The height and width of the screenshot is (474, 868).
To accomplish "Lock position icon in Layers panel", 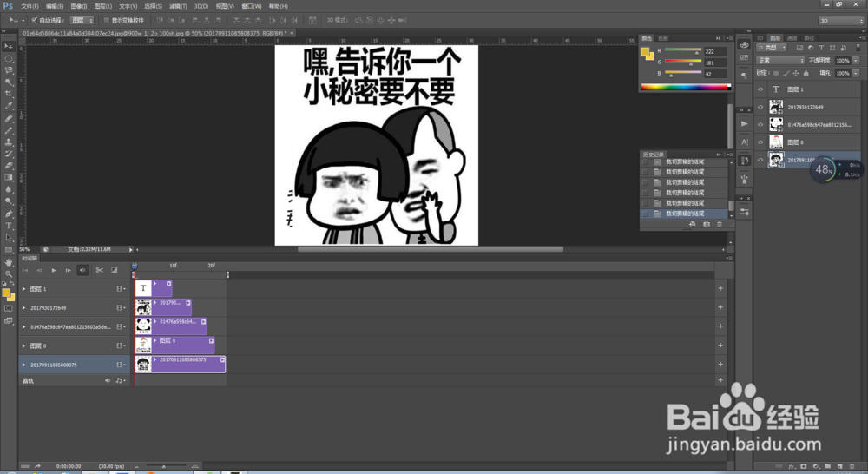I will pos(795,73).
